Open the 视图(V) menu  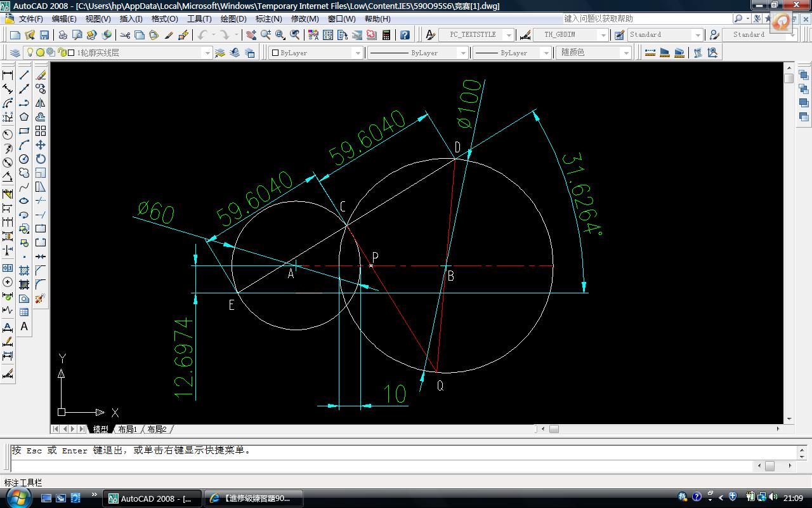point(98,19)
